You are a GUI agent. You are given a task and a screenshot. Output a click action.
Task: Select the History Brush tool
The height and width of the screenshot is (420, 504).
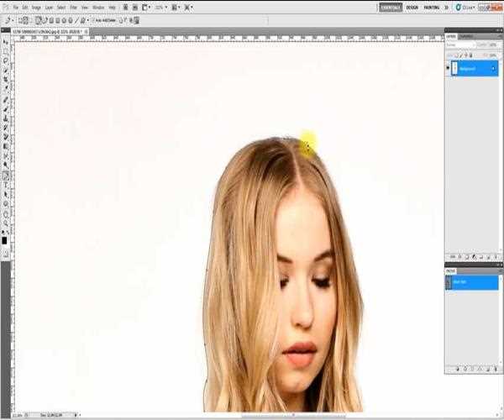click(6, 128)
